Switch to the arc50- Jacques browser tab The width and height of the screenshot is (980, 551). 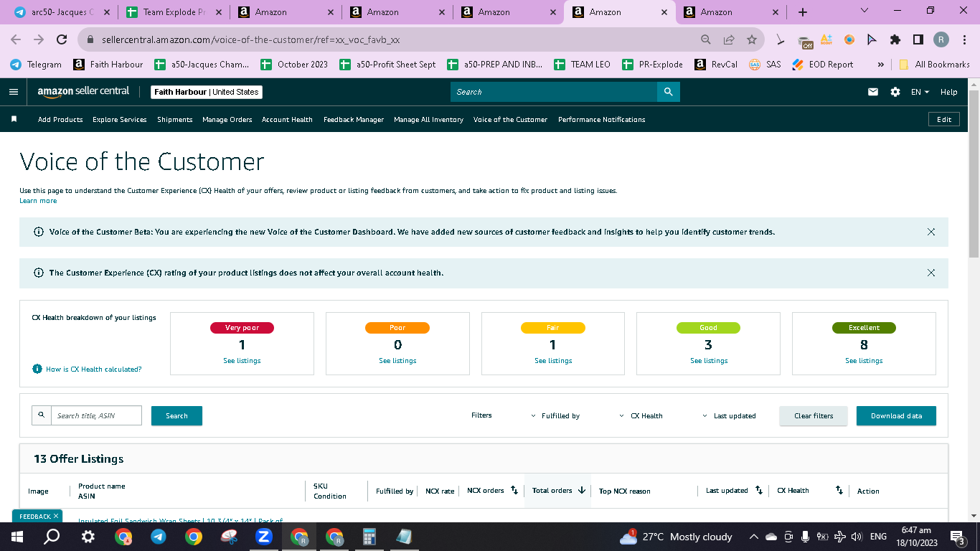62,12
